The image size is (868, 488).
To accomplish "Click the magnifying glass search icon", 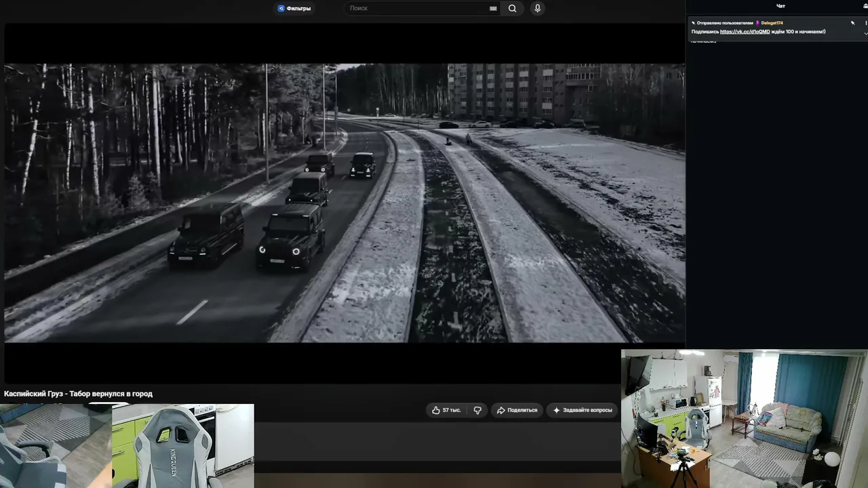I will [x=512, y=8].
